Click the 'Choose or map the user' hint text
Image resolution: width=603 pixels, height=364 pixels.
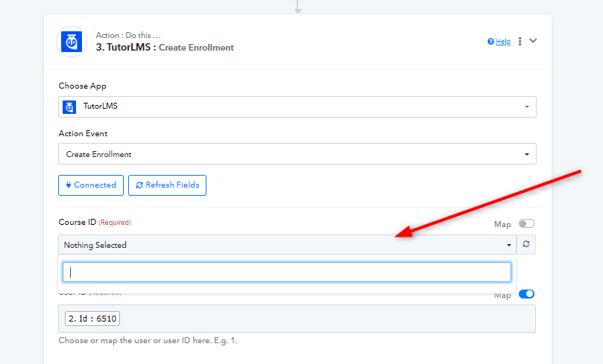point(148,341)
